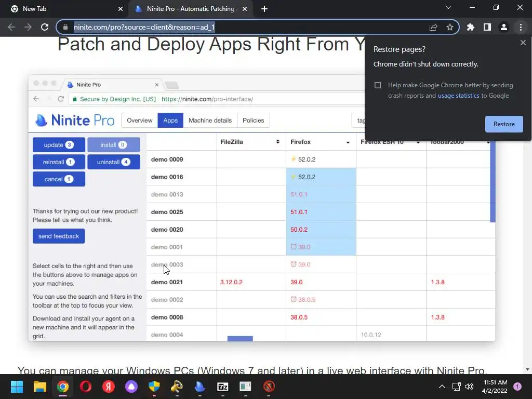Click the send feedback button
The width and height of the screenshot is (532, 399).
point(59,236)
